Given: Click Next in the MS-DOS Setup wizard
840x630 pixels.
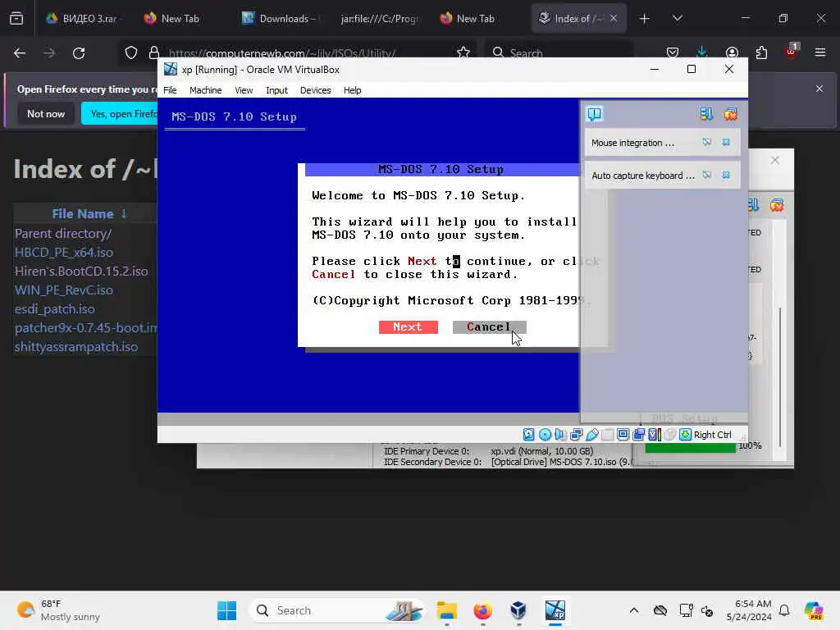Looking at the screenshot, I should point(409,326).
